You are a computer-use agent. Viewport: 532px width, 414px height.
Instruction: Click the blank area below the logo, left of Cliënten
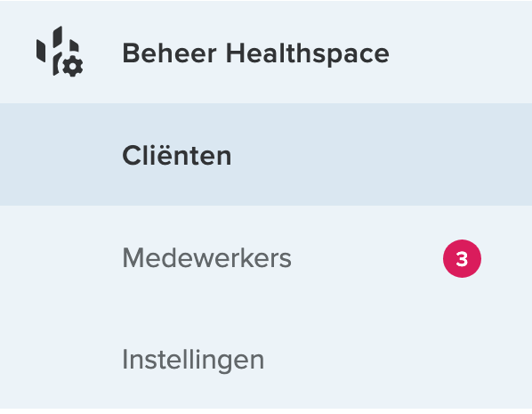(x=60, y=155)
